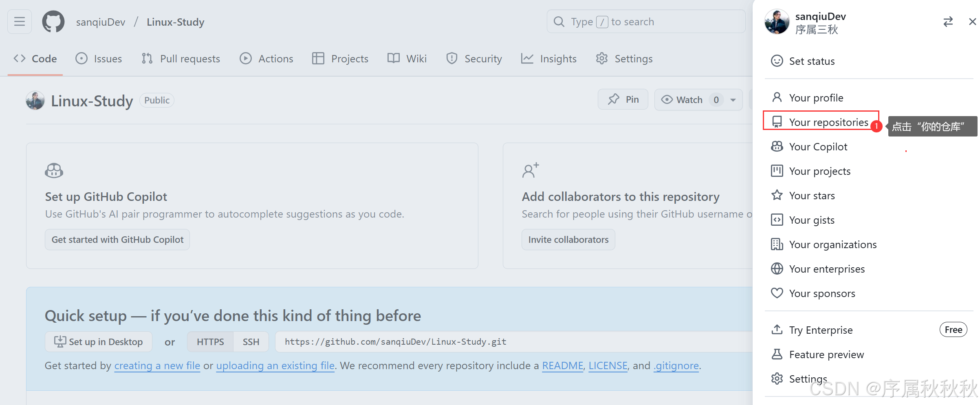Click the heart sponsors icon

[777, 293]
